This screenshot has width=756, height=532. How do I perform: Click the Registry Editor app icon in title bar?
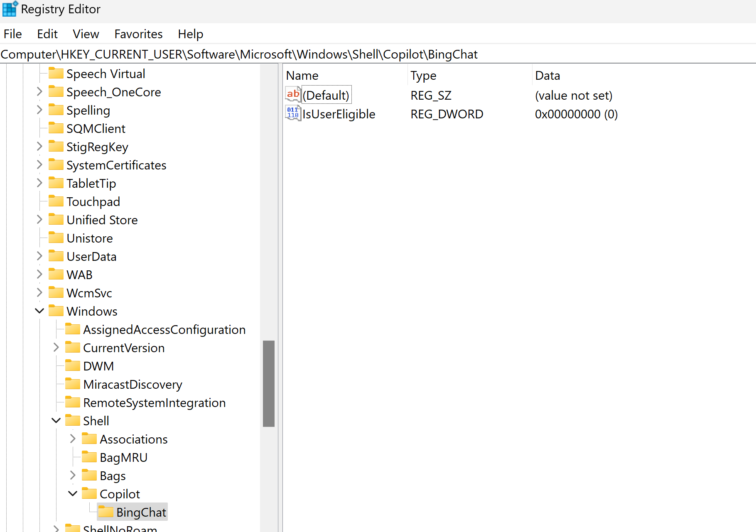[x=10, y=9]
